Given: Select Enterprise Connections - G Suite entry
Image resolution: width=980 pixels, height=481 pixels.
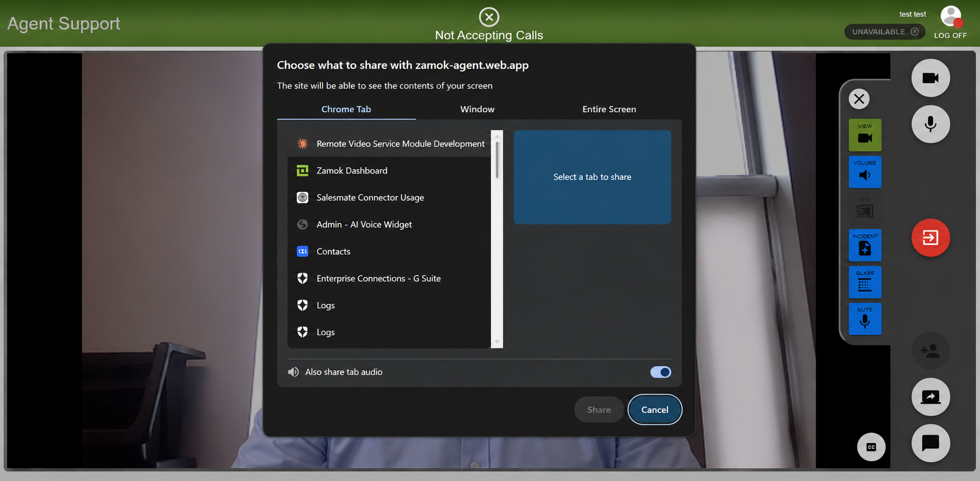Looking at the screenshot, I should tap(389, 278).
